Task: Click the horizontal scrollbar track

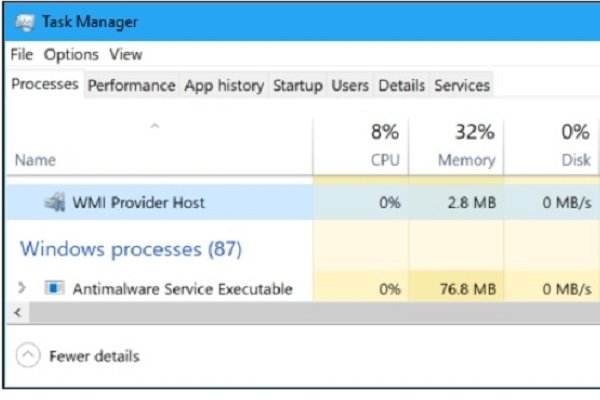Action: click(x=315, y=313)
